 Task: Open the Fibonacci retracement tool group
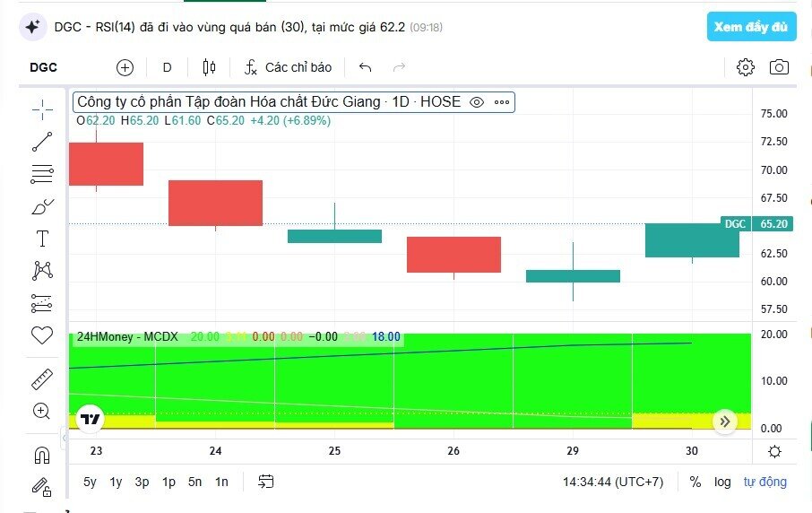42,174
